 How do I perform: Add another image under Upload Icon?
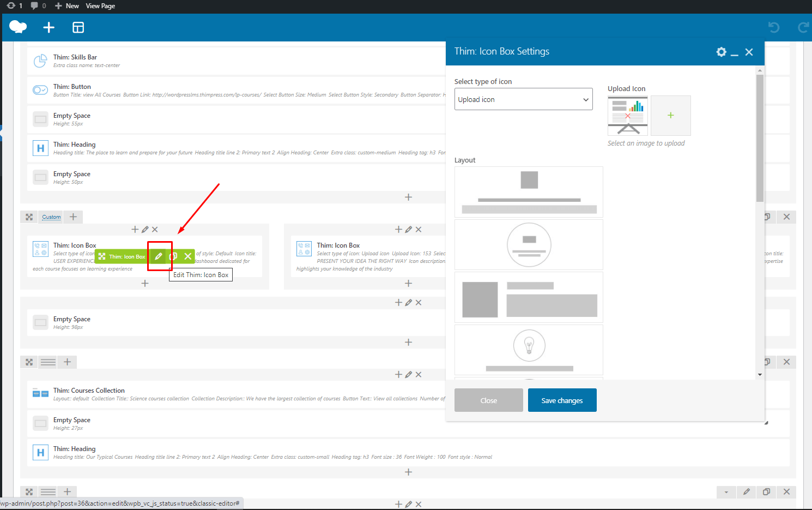(671, 116)
